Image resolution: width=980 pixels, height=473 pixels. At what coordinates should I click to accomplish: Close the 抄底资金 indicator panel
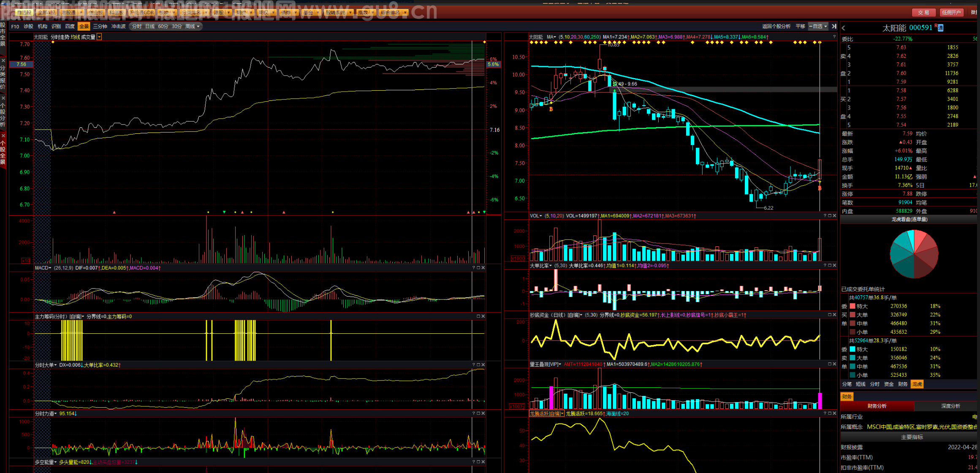[834, 315]
